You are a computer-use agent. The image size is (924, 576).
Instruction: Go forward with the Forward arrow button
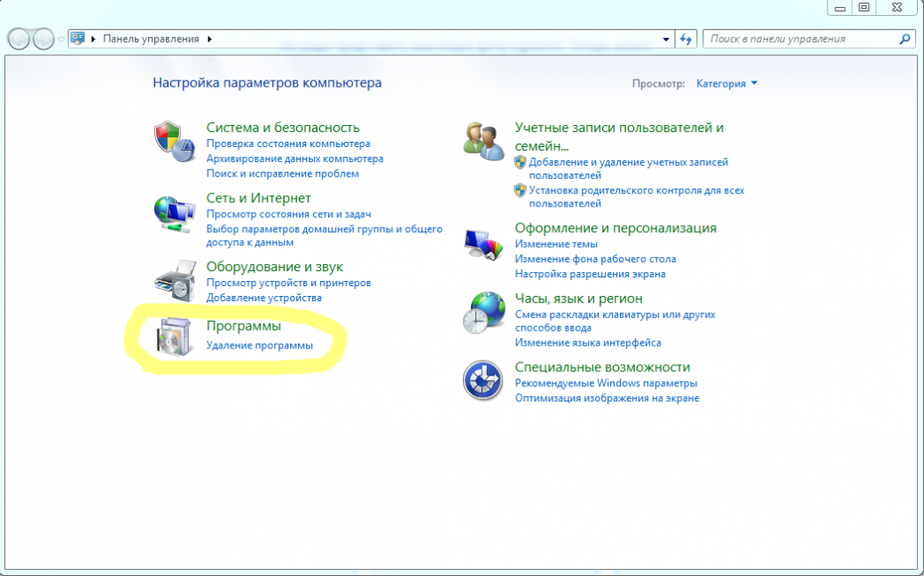[x=43, y=40]
